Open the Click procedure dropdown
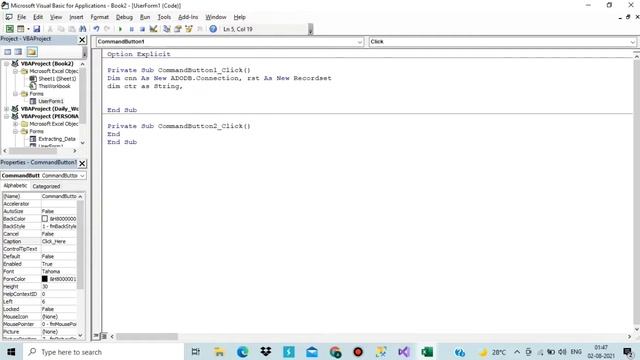Viewport: 640px width, 360px height. [632, 42]
